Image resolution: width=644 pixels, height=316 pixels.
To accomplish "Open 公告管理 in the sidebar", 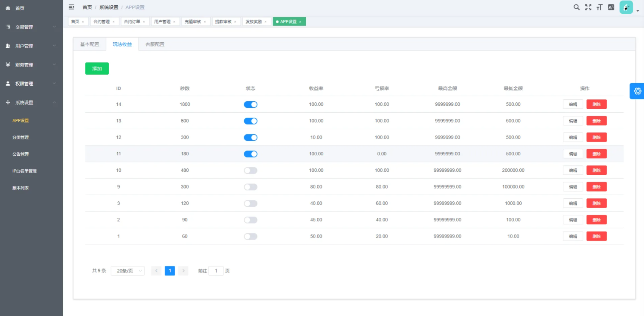I will coord(21,154).
